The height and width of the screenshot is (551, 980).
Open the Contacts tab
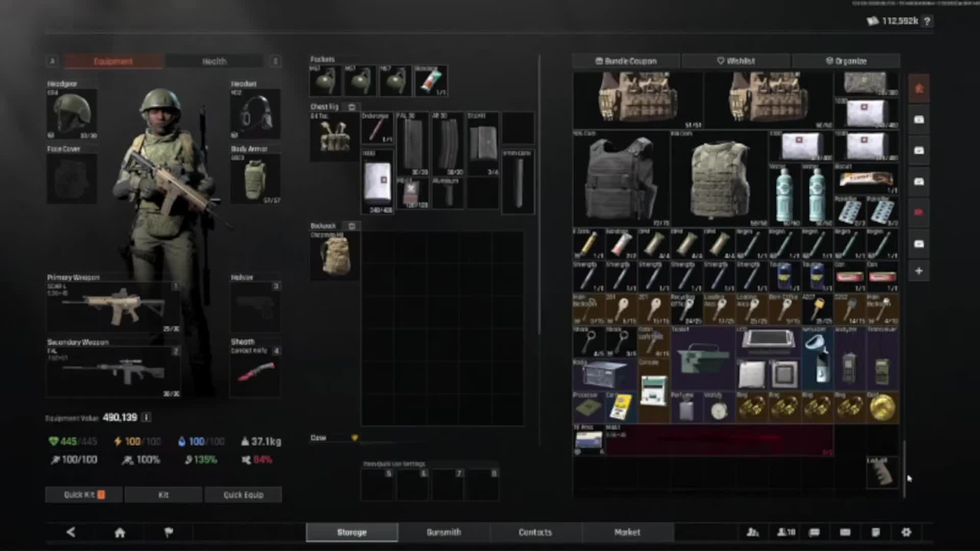click(x=535, y=532)
